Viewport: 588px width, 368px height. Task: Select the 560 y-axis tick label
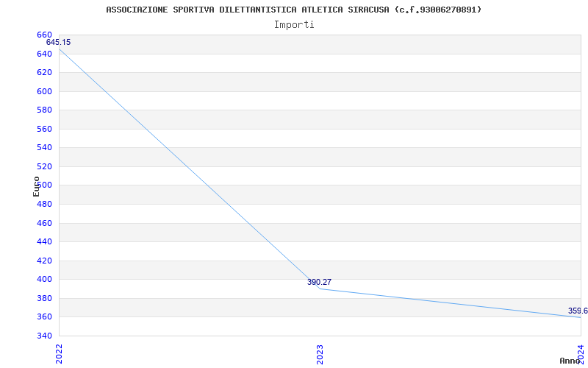44,129
